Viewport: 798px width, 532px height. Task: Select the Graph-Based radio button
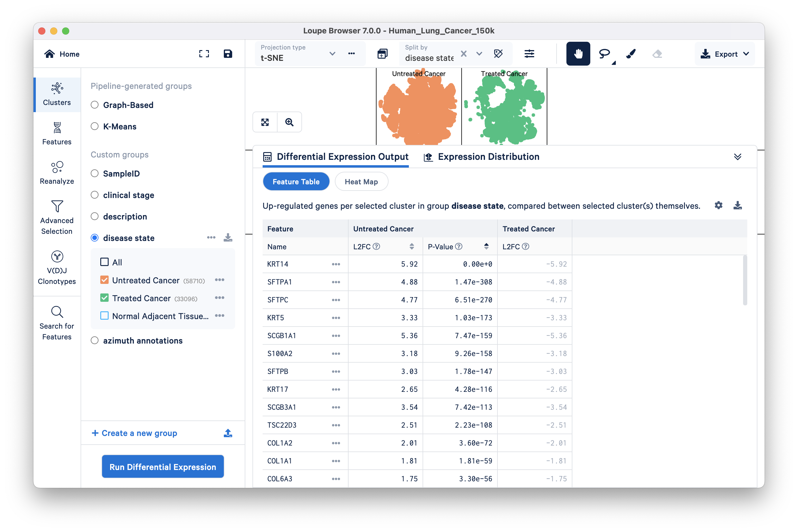(x=95, y=105)
